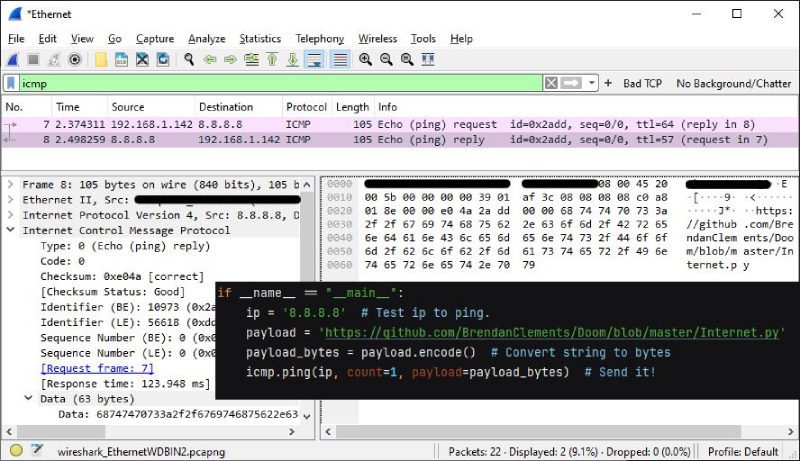The height and width of the screenshot is (461, 800).
Task: Click packet details scrollbar down arrow
Action: tap(307, 416)
